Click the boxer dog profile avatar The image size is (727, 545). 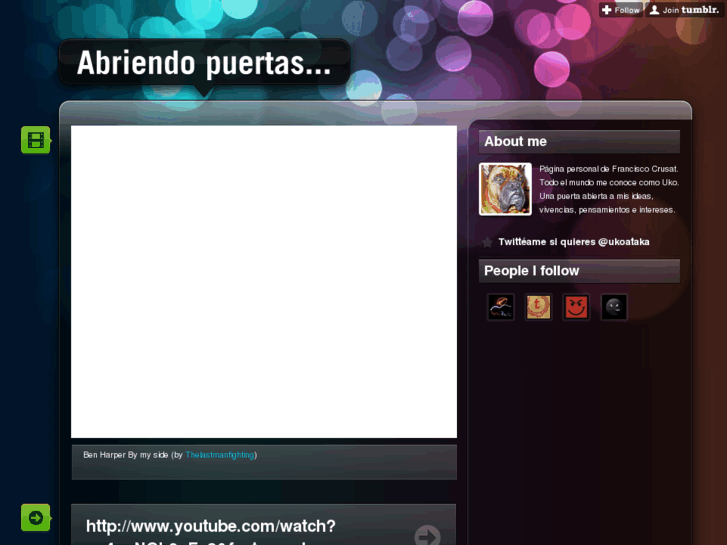(x=505, y=189)
